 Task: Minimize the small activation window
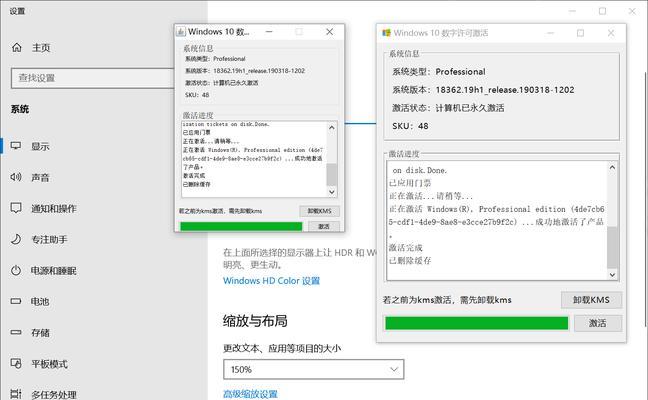click(269, 32)
